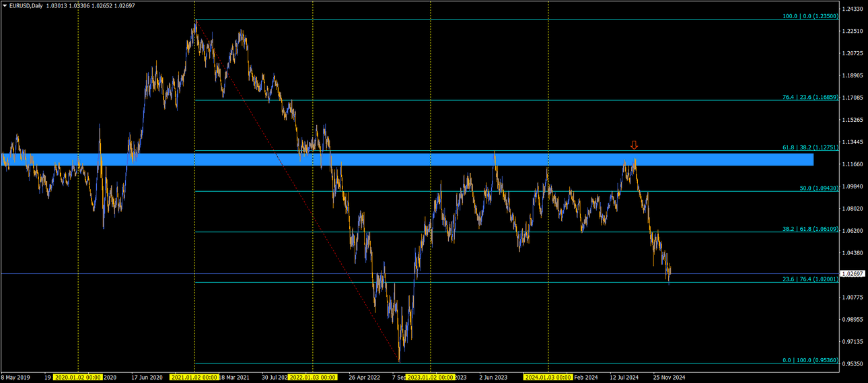
Task: Click the 76.4 | 23.6 (1.16859) Fibonacci label
Action: pyautogui.click(x=810, y=97)
